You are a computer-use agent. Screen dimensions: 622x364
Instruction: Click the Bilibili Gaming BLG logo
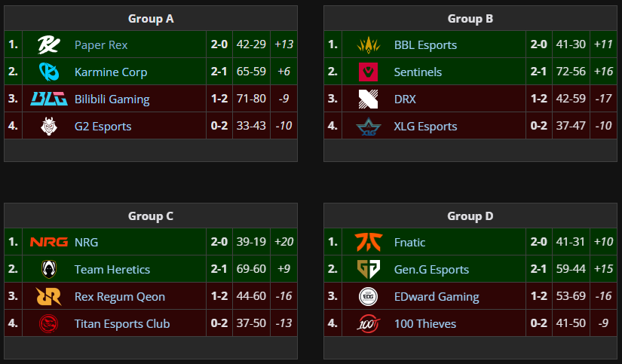[49, 99]
